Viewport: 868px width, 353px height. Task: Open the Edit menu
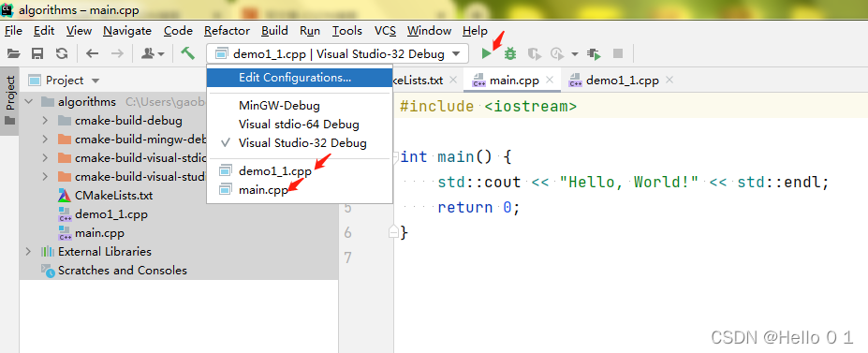[44, 30]
